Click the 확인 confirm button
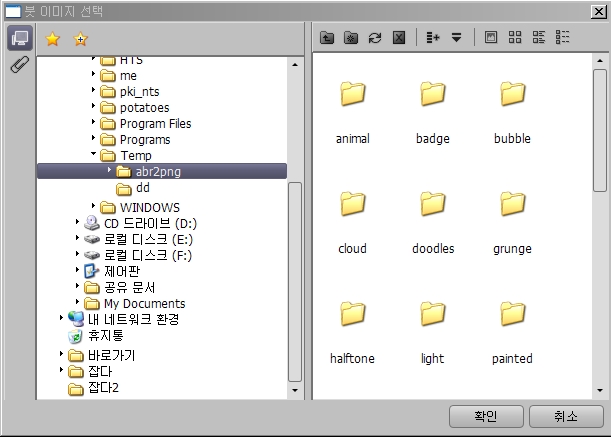 [486, 416]
